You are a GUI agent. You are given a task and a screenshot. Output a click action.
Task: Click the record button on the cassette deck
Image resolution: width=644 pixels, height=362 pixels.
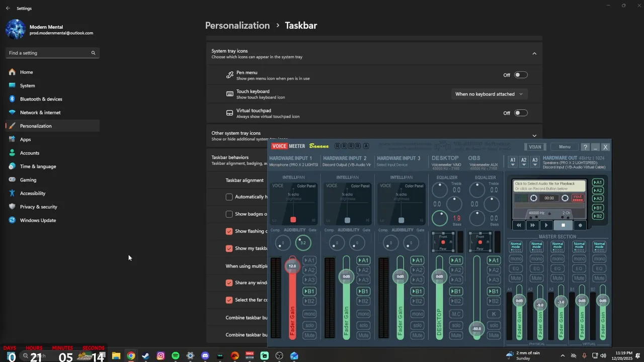coord(580,225)
